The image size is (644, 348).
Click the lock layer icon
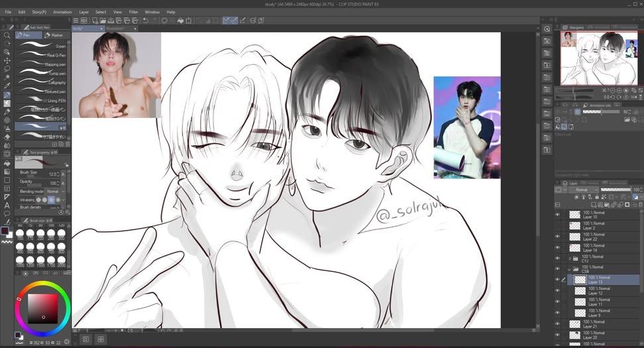(597, 198)
